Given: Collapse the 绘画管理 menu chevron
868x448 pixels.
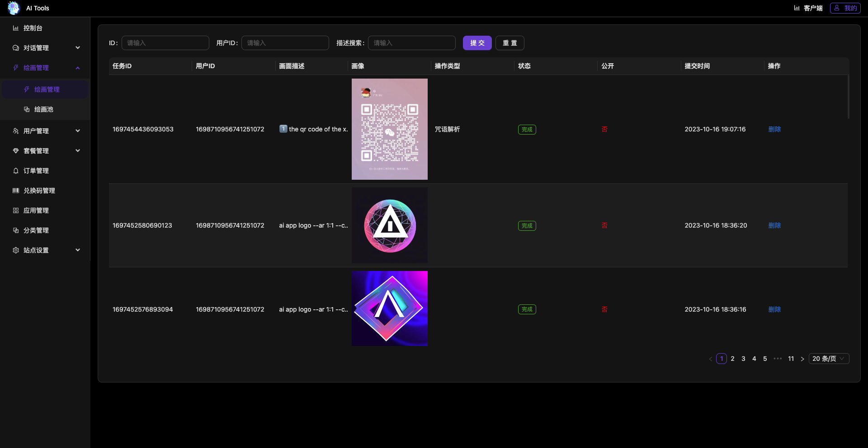Looking at the screenshot, I should click(78, 68).
